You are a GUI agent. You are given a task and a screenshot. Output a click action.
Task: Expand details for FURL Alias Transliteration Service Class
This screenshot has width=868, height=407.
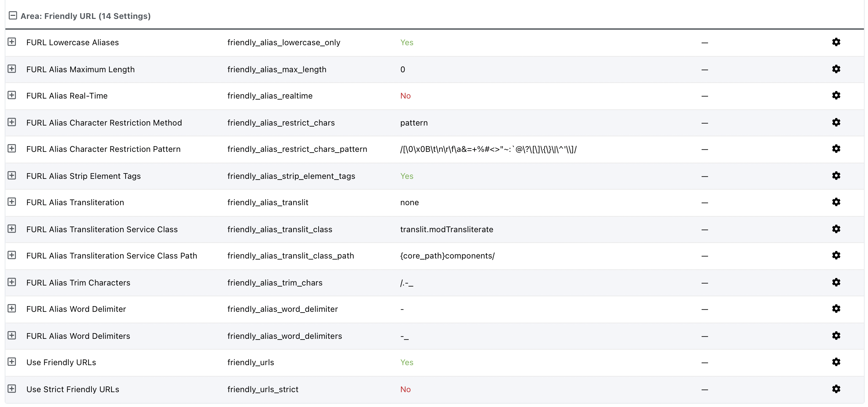click(x=12, y=229)
